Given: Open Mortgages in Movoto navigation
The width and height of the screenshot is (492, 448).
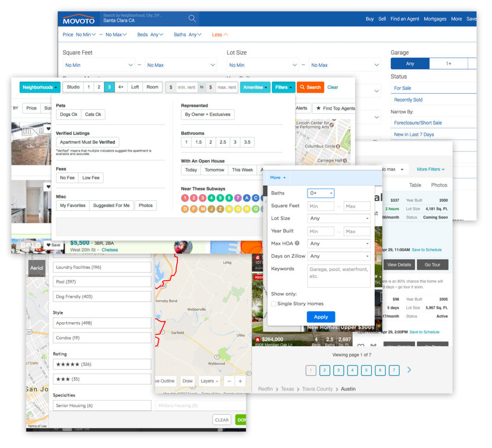Looking at the screenshot, I should click(435, 19).
